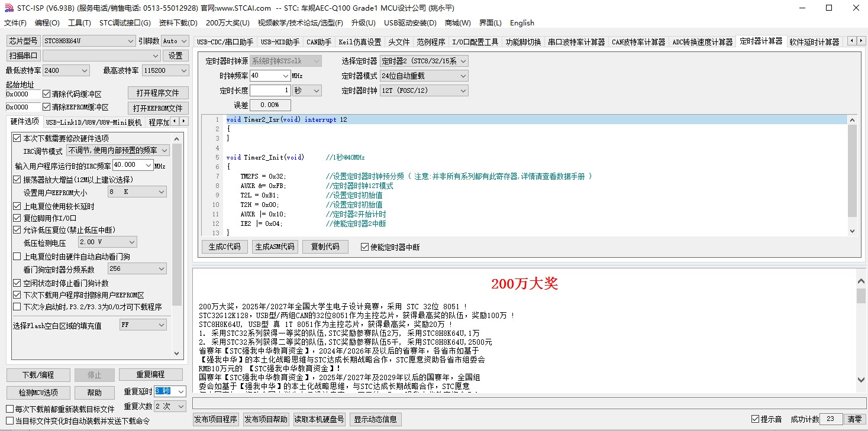Click 检测MCU选项 button
Viewport: 868px width, 431px height.
pyautogui.click(x=38, y=393)
